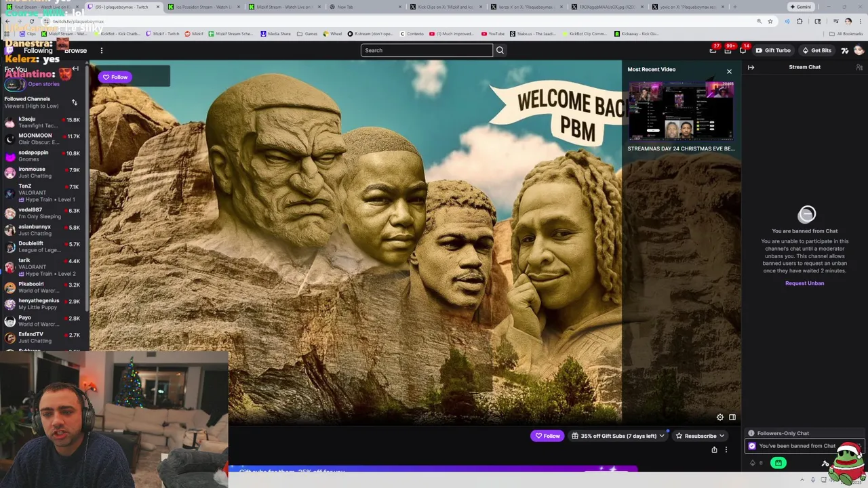Open the whispers icon with 14 badge
The image size is (868, 488).
743,50
